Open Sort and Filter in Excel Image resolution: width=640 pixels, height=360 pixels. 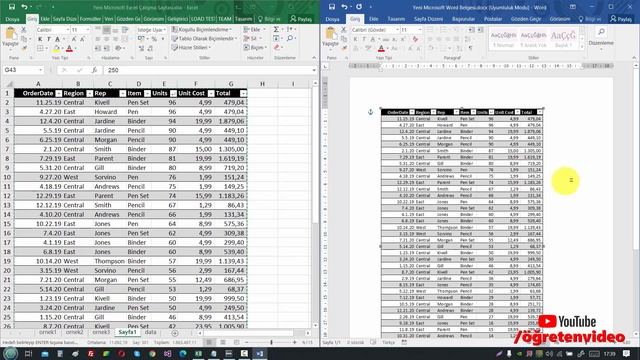tap(290, 29)
